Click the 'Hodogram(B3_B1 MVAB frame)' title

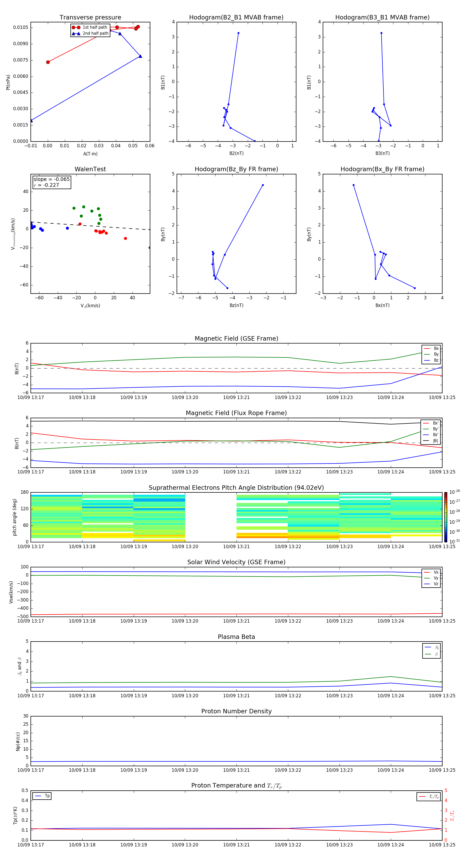pos(382,18)
